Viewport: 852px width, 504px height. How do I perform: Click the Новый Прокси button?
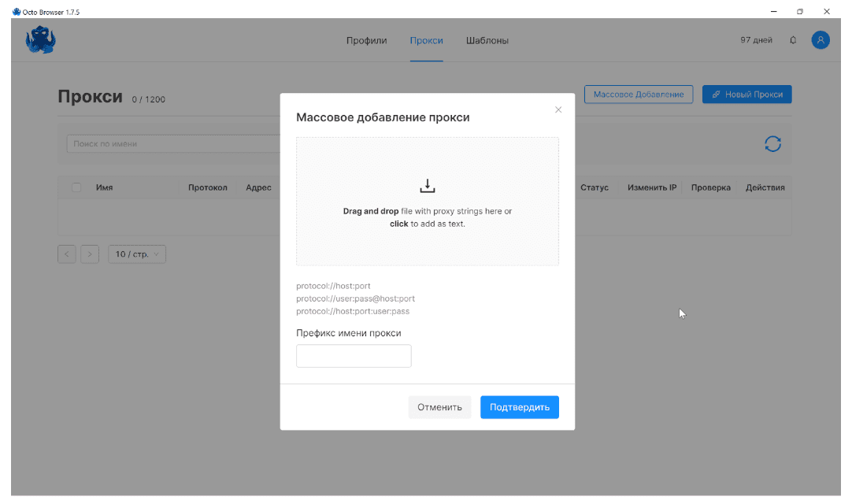point(746,94)
